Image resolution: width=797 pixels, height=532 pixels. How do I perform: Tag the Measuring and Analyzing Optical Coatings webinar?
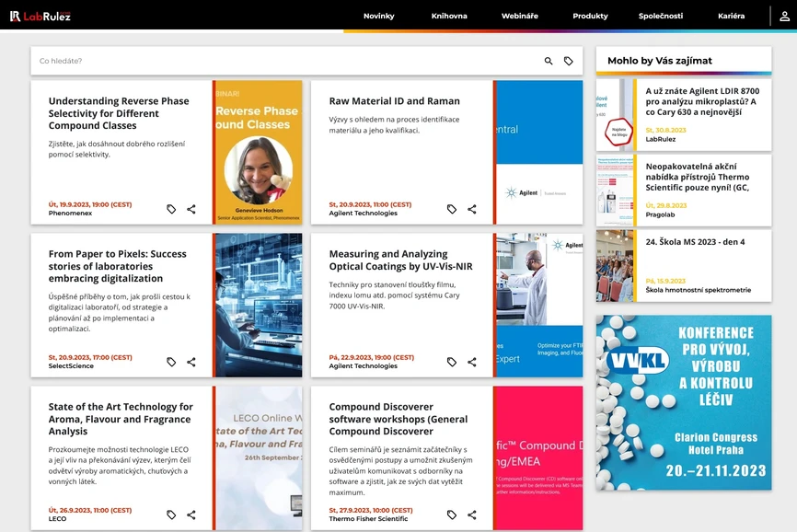point(451,362)
